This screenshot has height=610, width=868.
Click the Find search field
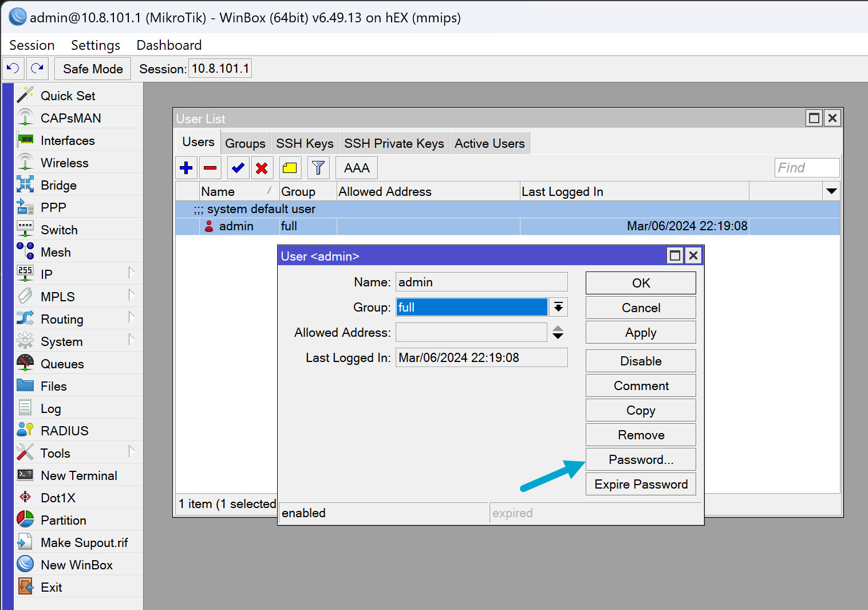point(806,168)
